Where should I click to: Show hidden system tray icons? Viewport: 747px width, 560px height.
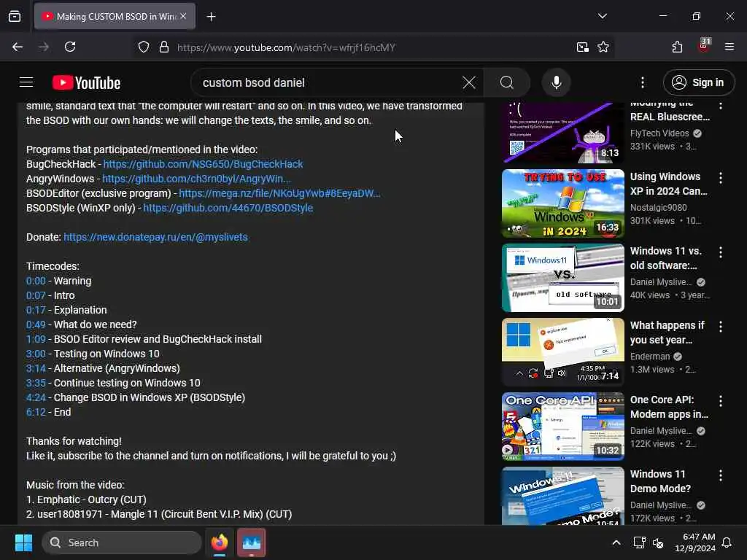(x=616, y=542)
